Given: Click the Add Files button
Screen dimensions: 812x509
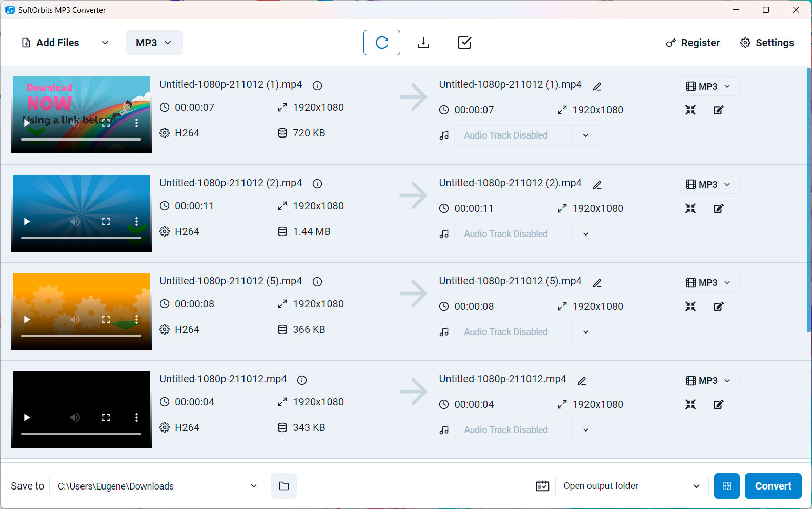Looking at the screenshot, I should [51, 43].
